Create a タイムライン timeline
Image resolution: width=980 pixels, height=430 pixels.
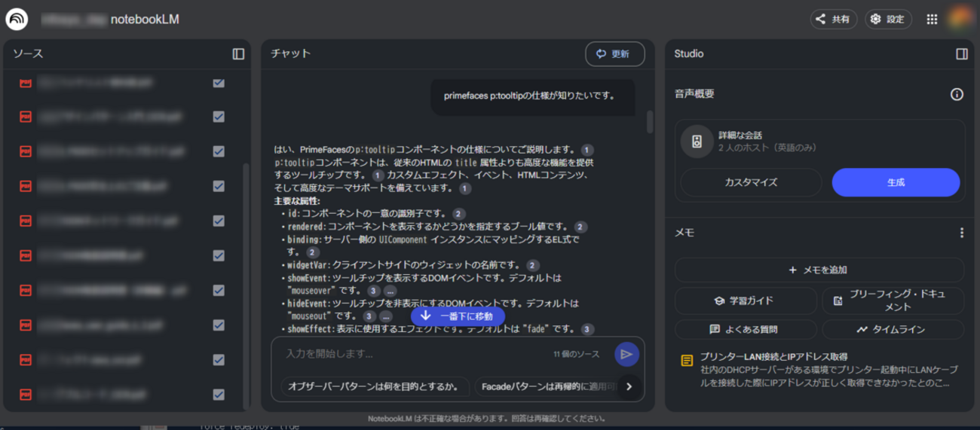pyautogui.click(x=893, y=329)
